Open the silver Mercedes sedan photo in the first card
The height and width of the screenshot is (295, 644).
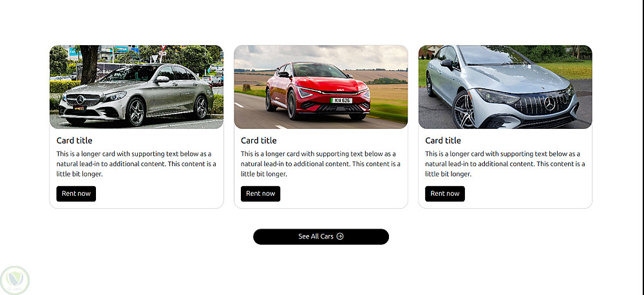(x=137, y=87)
